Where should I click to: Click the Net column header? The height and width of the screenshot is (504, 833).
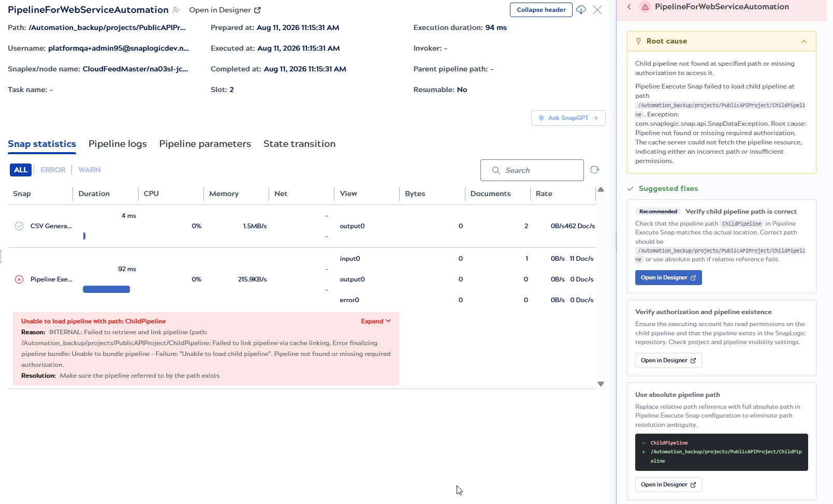281,194
